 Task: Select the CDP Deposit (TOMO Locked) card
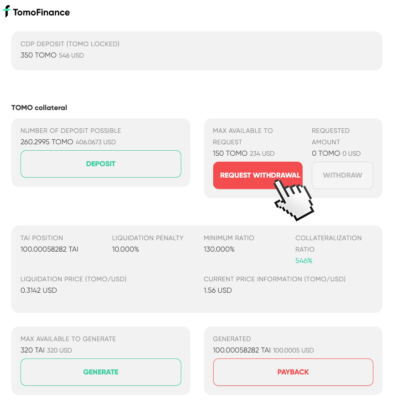[197, 51]
